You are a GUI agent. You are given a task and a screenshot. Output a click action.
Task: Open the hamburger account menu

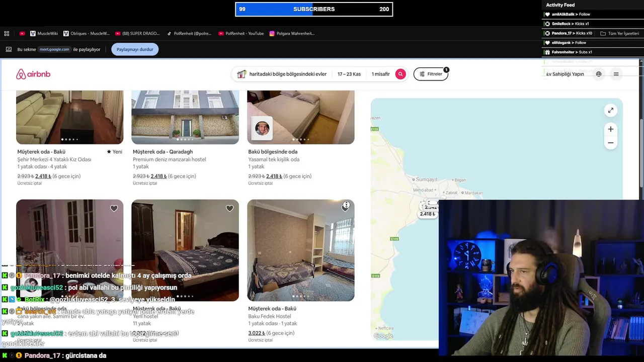click(x=616, y=74)
